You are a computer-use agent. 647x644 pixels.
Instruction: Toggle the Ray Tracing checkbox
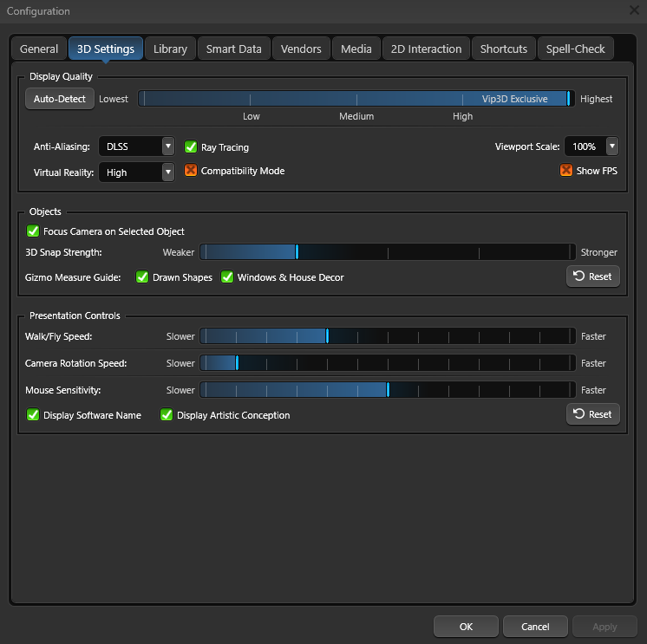tap(191, 146)
